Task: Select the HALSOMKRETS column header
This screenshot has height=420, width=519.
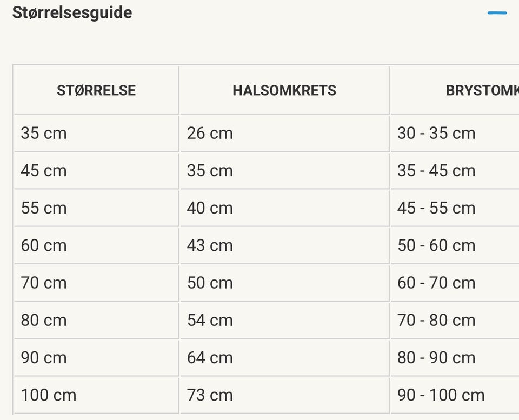Action: [284, 90]
